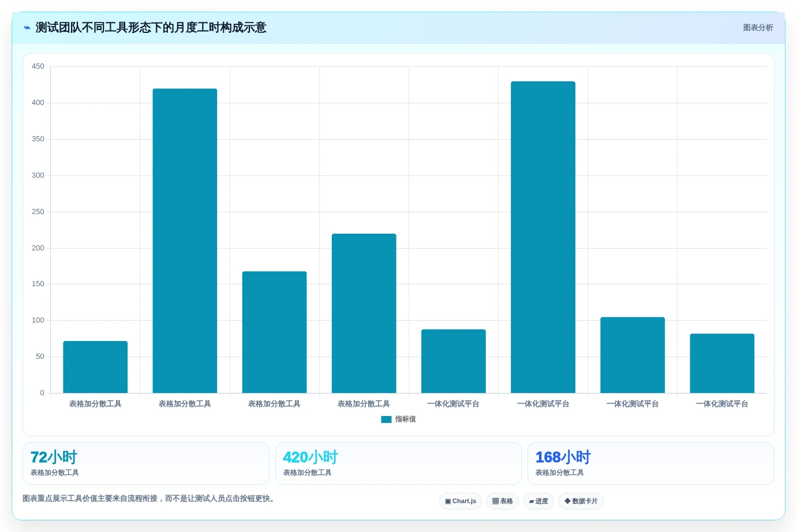
Task: Open the 72小时 stat card
Action: pyautogui.click(x=146, y=463)
